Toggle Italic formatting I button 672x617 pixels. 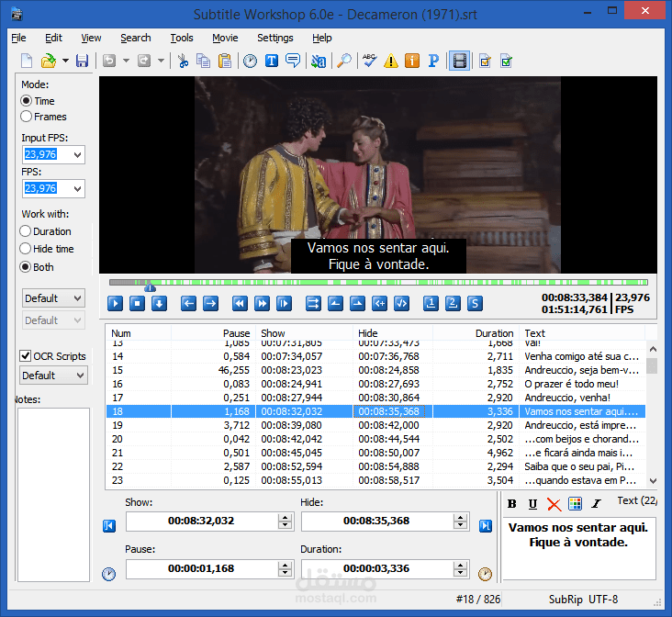pos(596,504)
